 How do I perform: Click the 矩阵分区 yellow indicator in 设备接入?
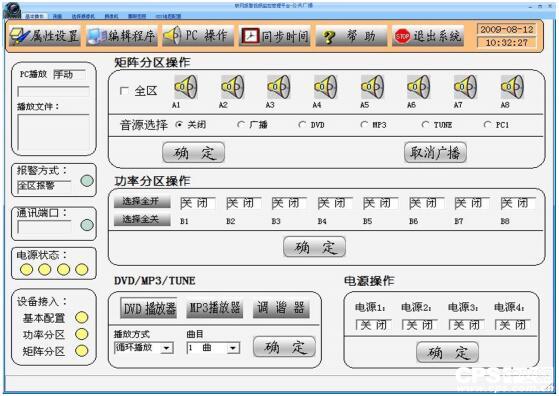click(x=82, y=351)
